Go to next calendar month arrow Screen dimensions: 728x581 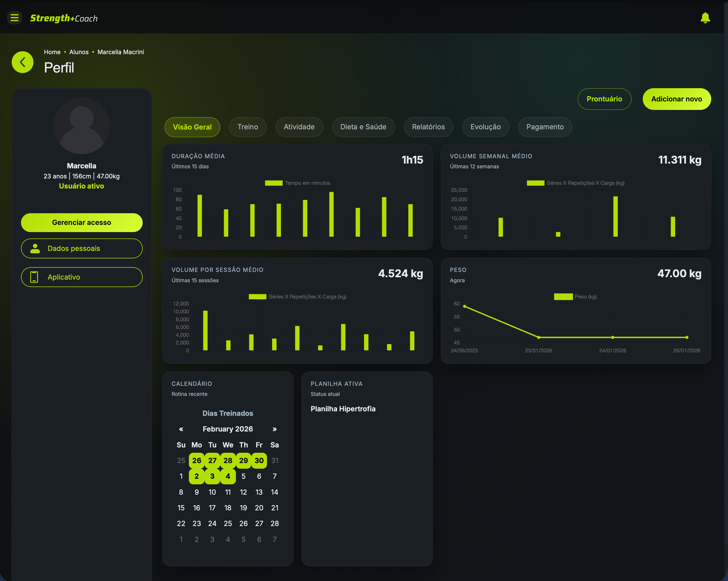(274, 429)
